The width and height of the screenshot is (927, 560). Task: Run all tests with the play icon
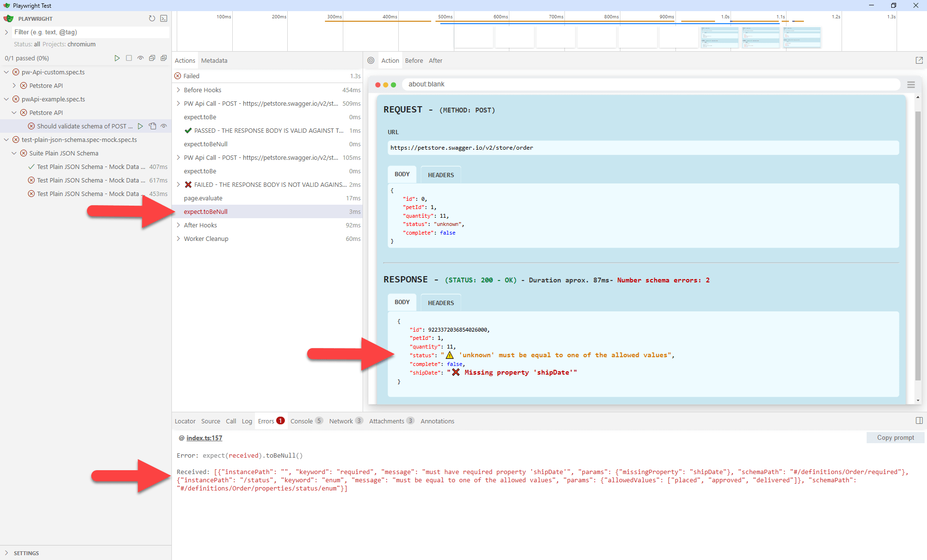[x=117, y=58]
